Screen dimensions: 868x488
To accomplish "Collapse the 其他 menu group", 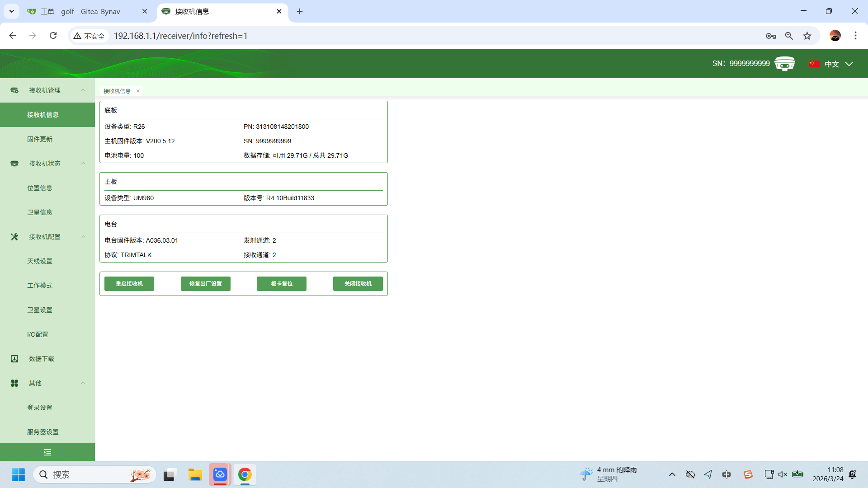I will (83, 383).
